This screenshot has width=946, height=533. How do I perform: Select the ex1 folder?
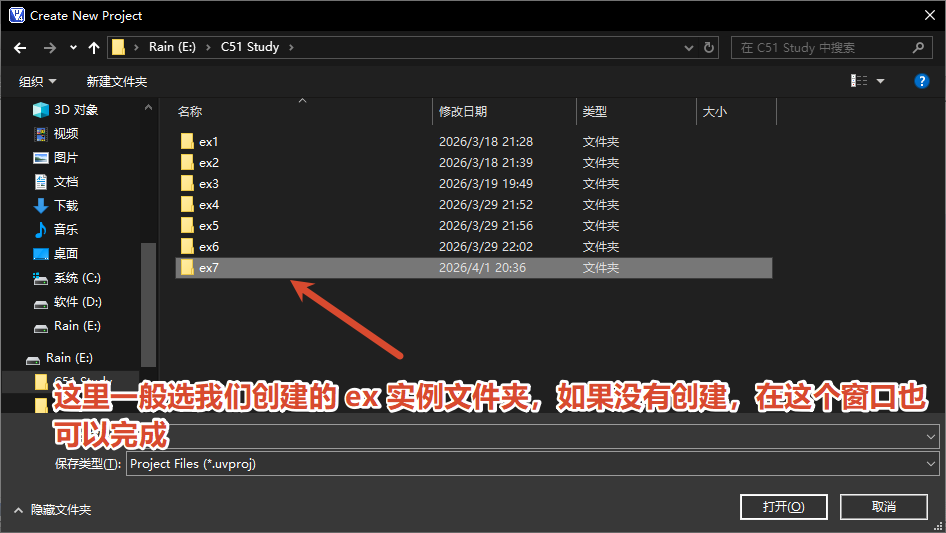[x=208, y=142]
